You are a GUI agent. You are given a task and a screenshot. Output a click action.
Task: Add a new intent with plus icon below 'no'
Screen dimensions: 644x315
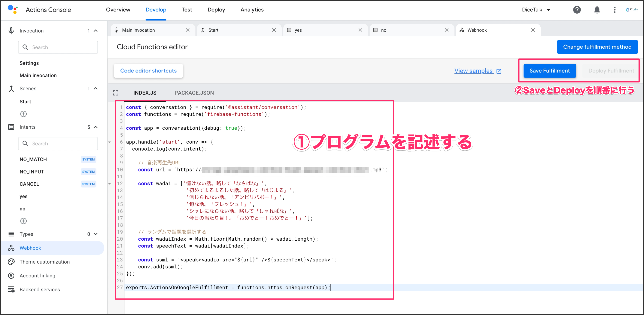point(23,221)
